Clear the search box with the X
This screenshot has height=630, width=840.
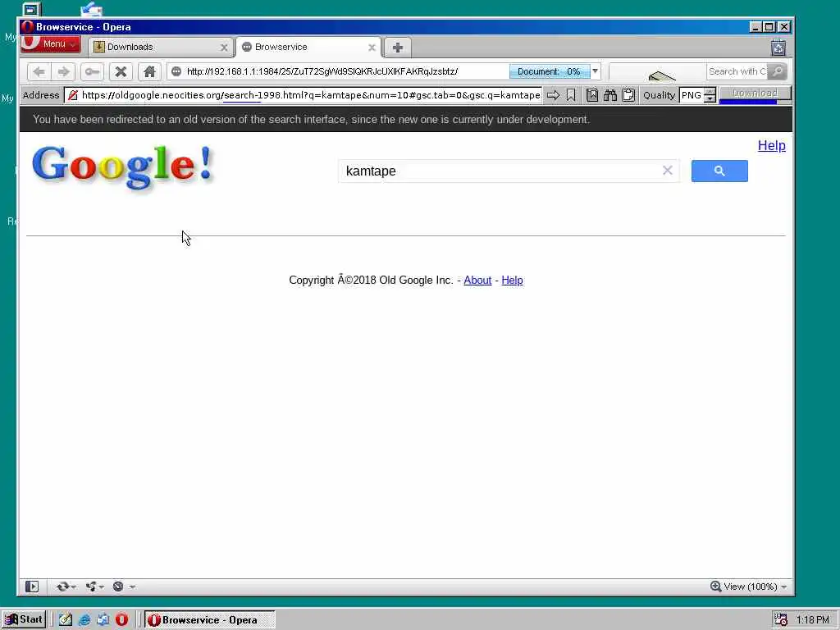click(x=668, y=171)
